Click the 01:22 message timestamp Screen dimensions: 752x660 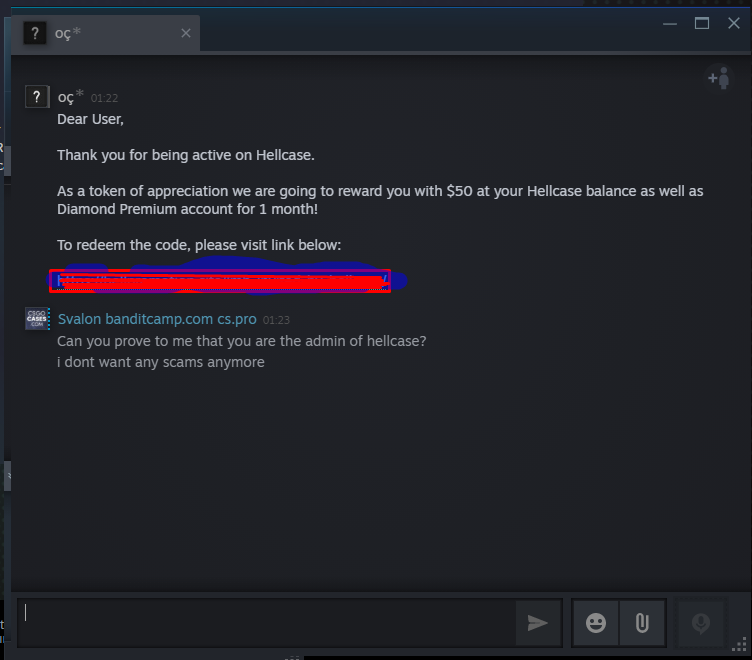point(104,98)
